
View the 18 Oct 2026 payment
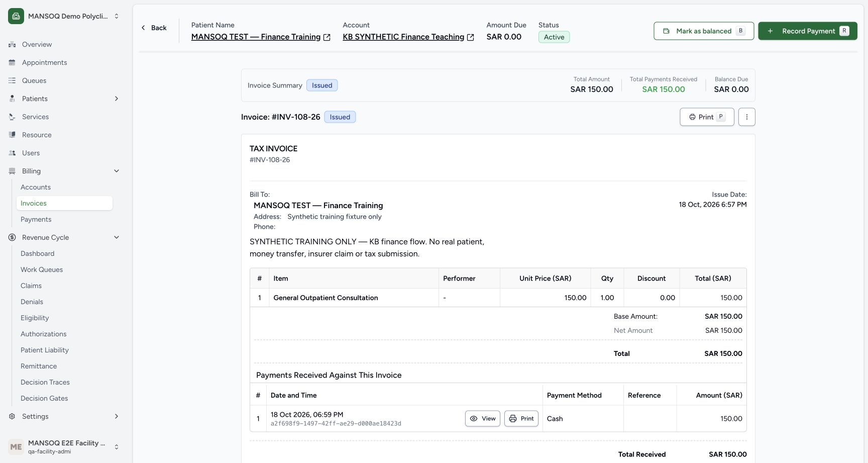[x=483, y=419]
